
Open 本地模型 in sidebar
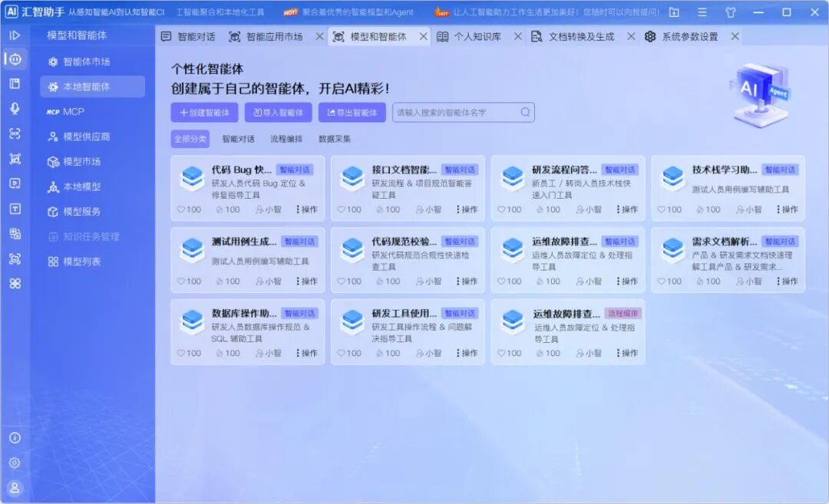(93, 186)
